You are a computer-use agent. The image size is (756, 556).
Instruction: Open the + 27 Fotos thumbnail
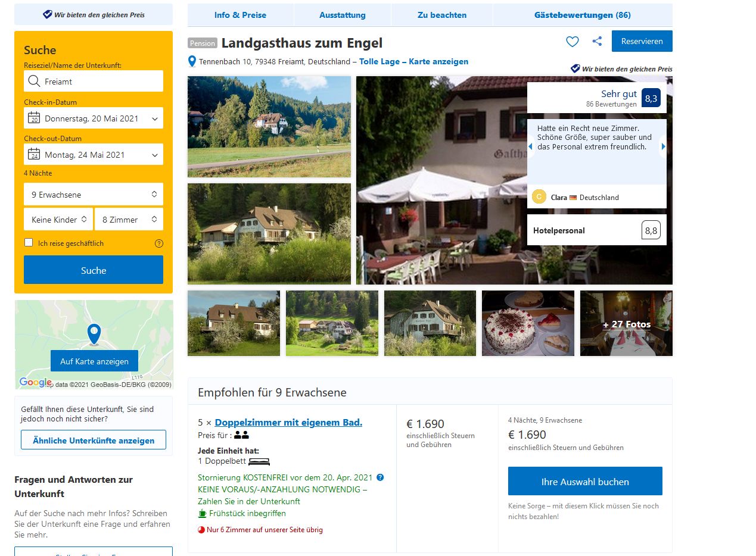coord(626,323)
